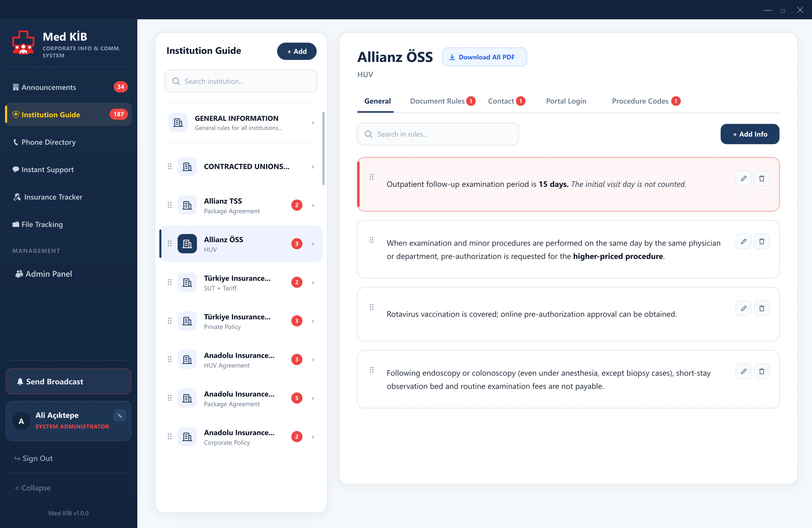The width and height of the screenshot is (812, 528).
Task: Open the Contact tab
Action: (506, 101)
